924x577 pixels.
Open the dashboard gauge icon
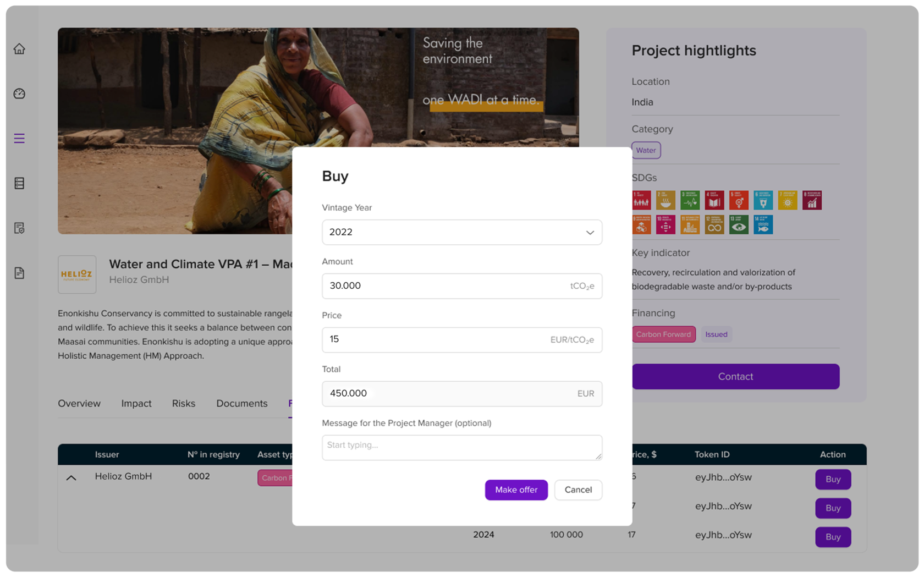click(x=19, y=94)
